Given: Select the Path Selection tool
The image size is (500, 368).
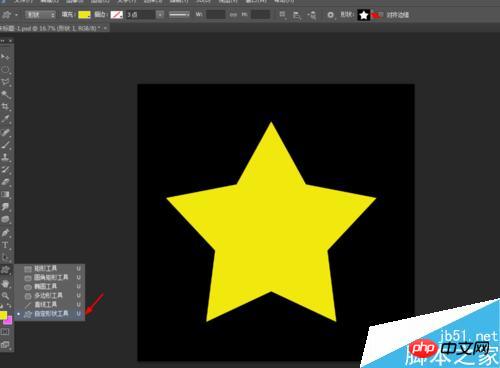Looking at the screenshot, I should [x=5, y=257].
